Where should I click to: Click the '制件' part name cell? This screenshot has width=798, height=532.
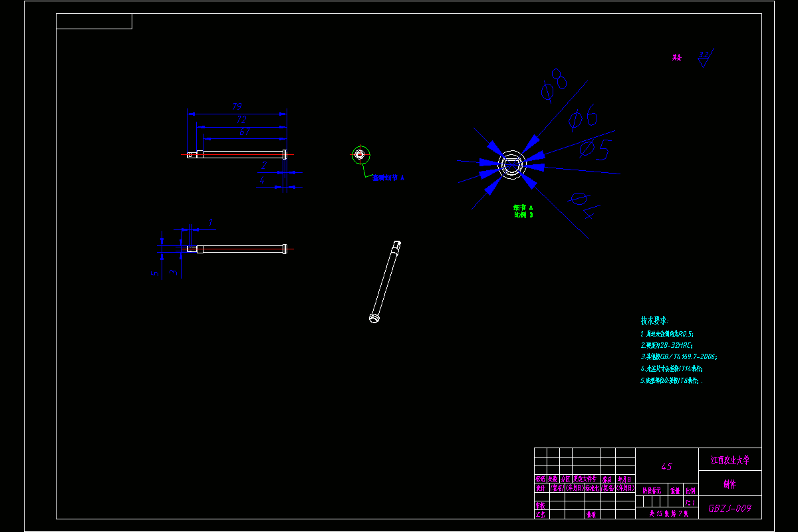pyautogui.click(x=730, y=484)
